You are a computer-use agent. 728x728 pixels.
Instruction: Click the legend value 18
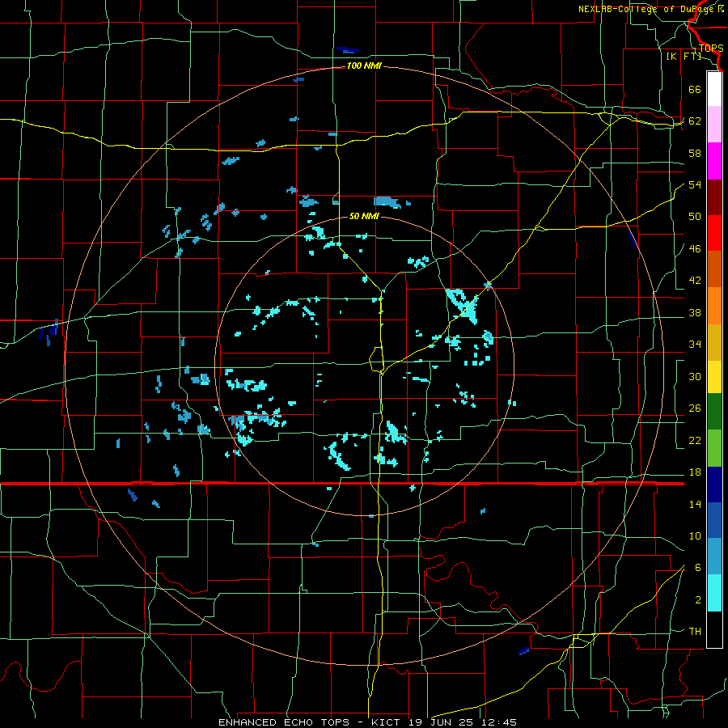[x=695, y=472]
